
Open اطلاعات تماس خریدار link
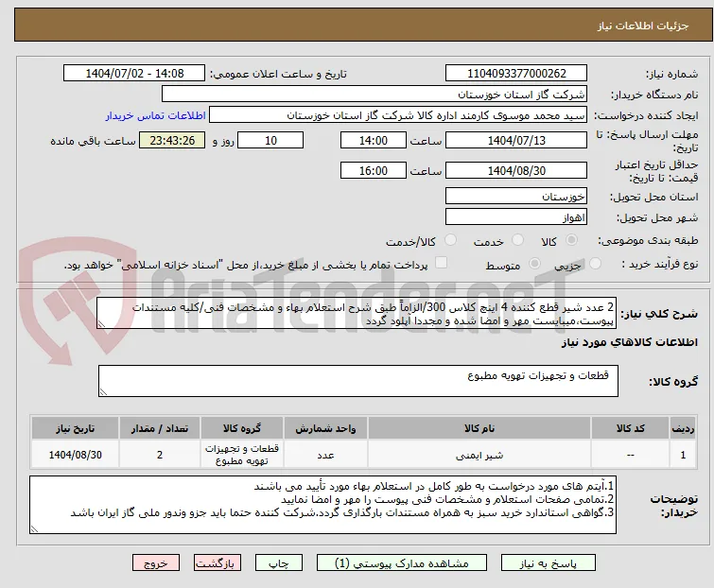click(x=155, y=115)
